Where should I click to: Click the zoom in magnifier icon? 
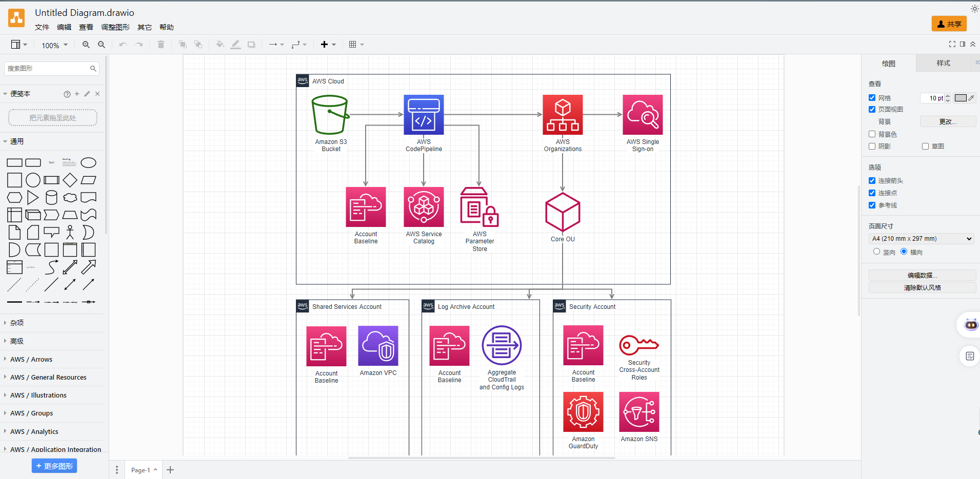pos(86,45)
